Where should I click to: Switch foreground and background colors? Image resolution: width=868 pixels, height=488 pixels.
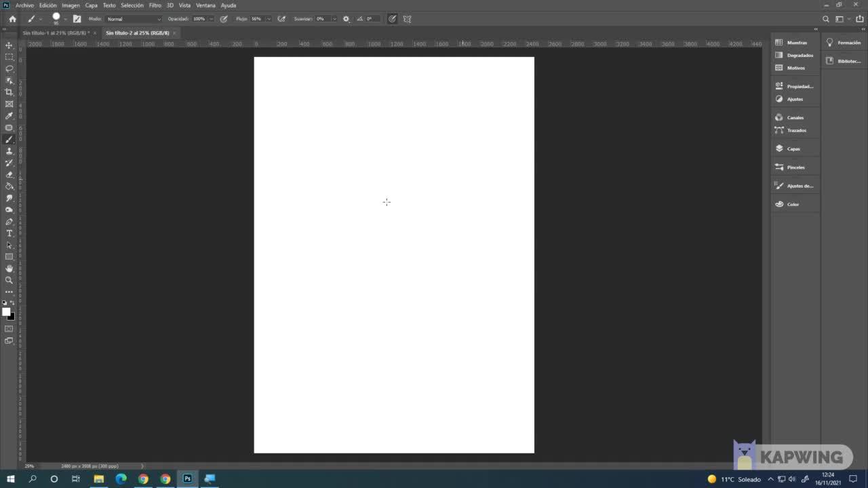(12, 303)
